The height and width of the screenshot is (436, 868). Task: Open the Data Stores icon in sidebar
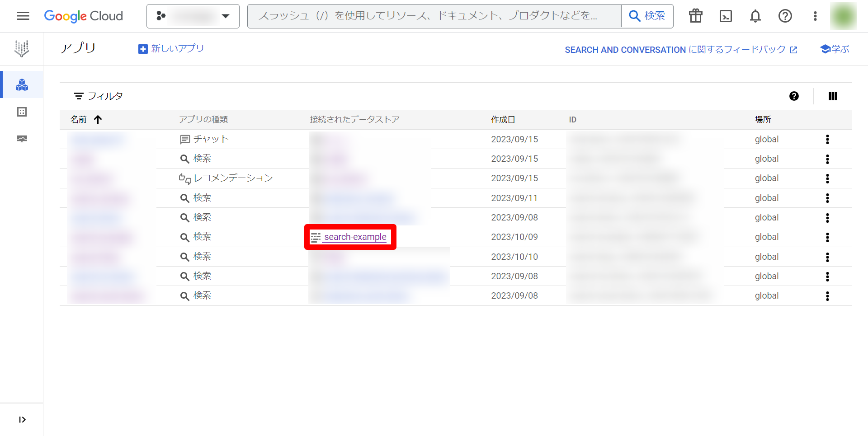(x=22, y=112)
